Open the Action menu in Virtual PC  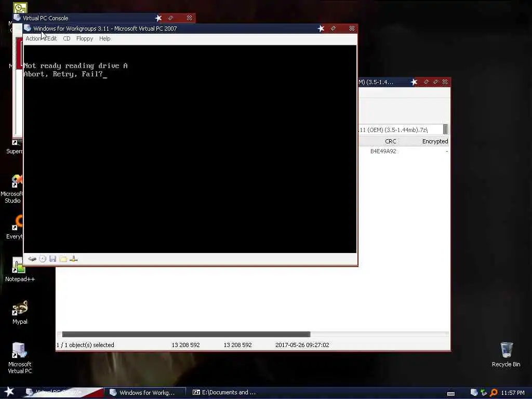34,38
